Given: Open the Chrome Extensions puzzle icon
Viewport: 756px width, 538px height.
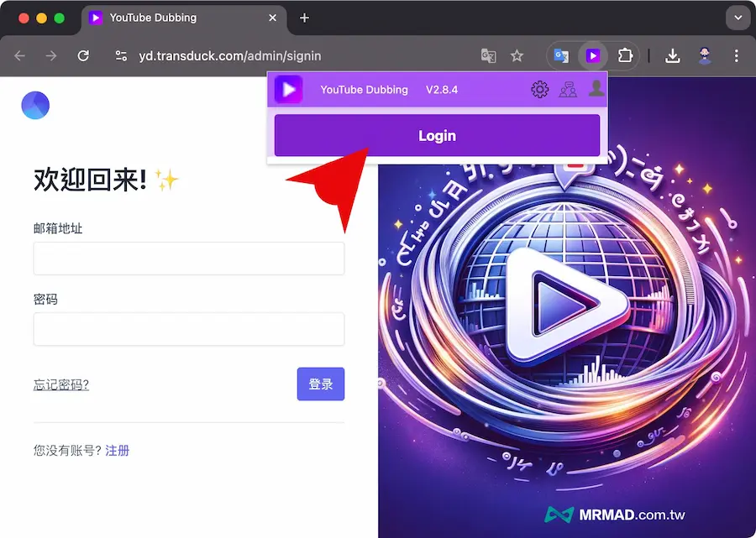Looking at the screenshot, I should click(624, 56).
